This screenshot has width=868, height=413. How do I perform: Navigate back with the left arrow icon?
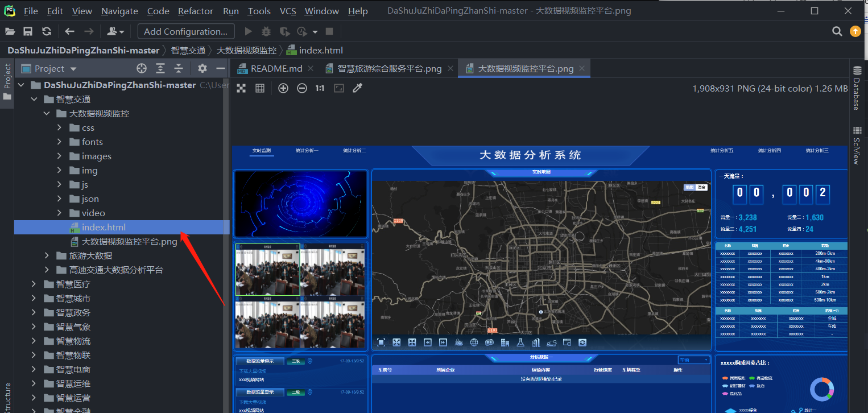pos(70,32)
